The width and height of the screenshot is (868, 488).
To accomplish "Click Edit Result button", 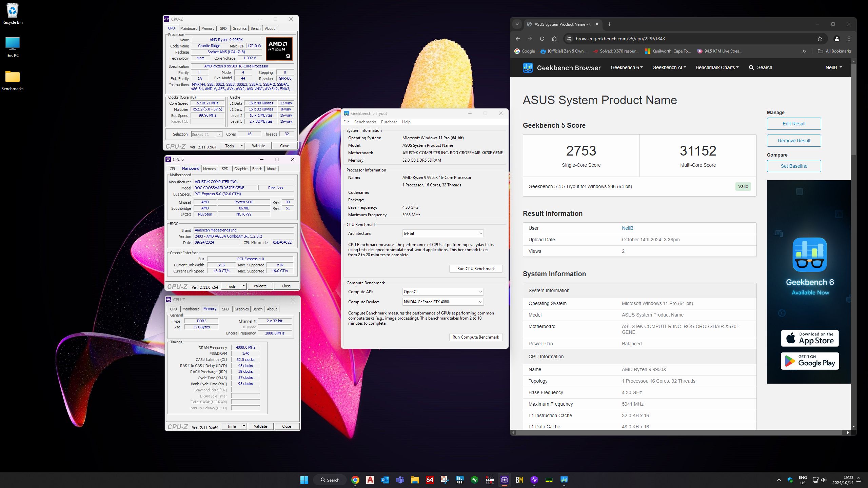I will pos(794,124).
